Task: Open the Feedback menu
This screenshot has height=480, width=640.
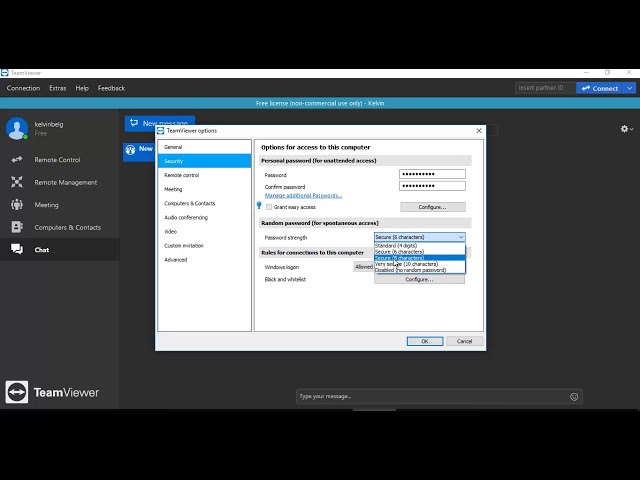Action: pyautogui.click(x=111, y=88)
